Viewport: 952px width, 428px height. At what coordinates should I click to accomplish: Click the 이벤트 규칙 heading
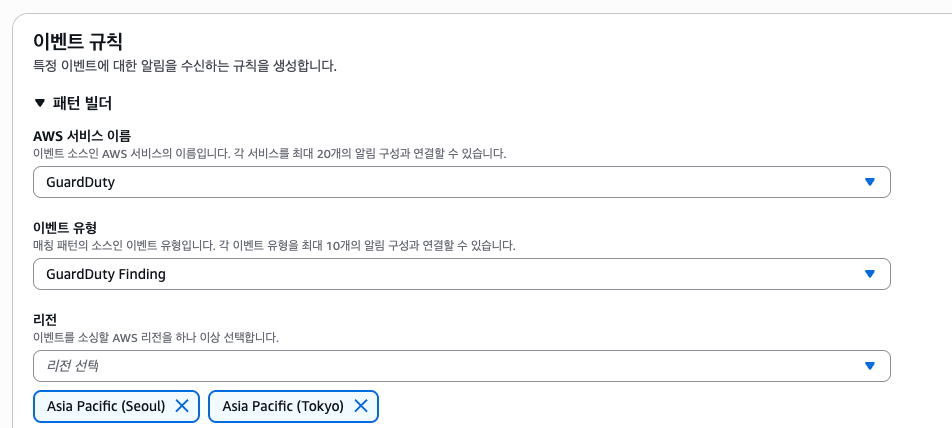(78, 42)
